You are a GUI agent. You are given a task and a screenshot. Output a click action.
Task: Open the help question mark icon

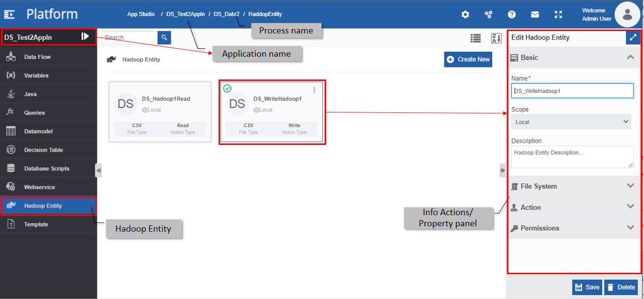(512, 15)
